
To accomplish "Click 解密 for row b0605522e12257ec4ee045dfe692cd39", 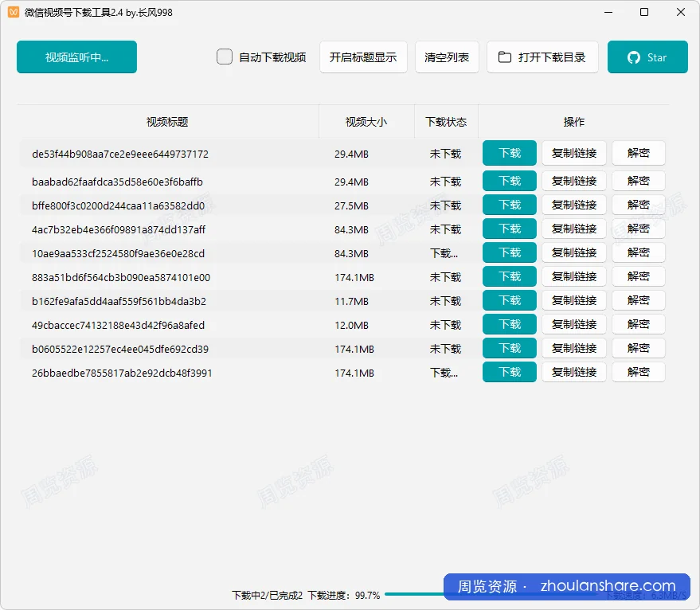I will click(x=639, y=348).
